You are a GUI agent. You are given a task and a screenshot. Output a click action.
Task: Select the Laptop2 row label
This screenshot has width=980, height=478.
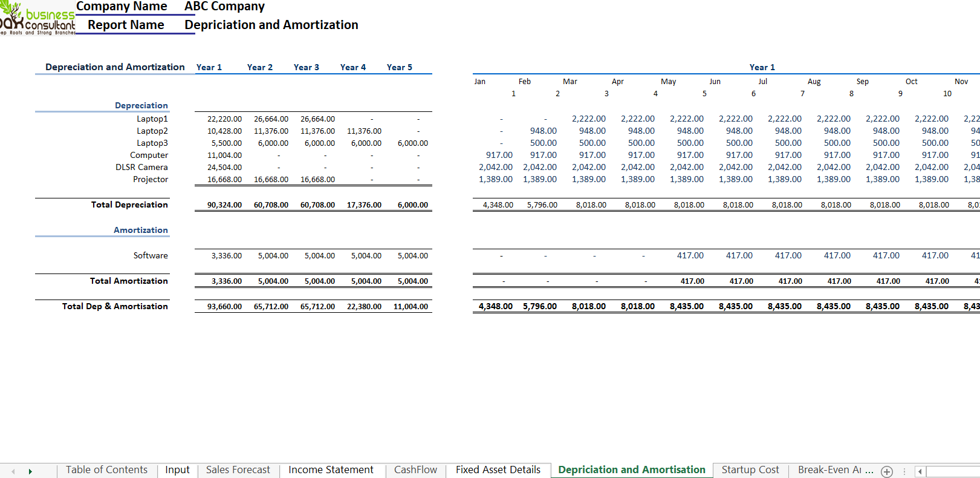pos(152,131)
